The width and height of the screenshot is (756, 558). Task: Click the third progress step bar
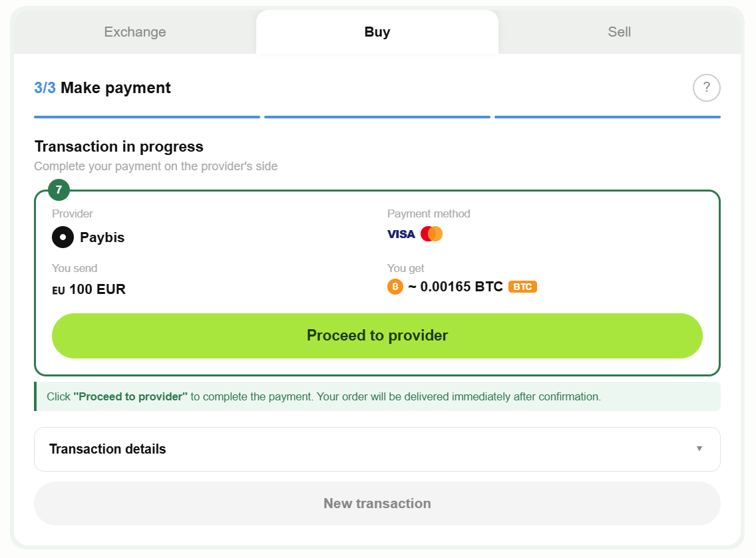pyautogui.click(x=608, y=116)
